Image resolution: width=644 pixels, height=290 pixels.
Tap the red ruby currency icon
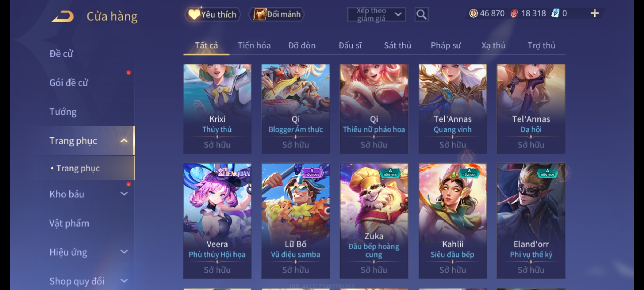pyautogui.click(x=514, y=13)
